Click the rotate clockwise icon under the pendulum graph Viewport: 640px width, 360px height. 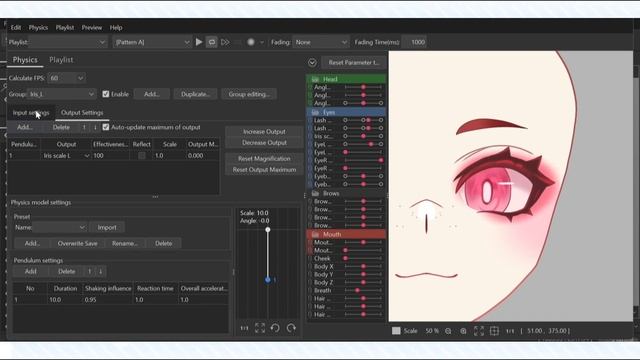291,328
